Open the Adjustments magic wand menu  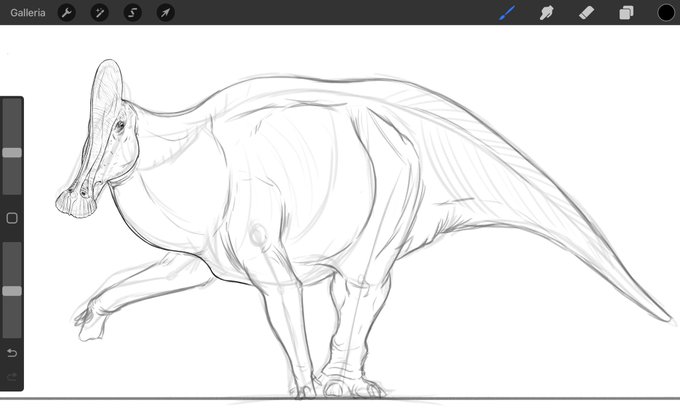pos(100,13)
